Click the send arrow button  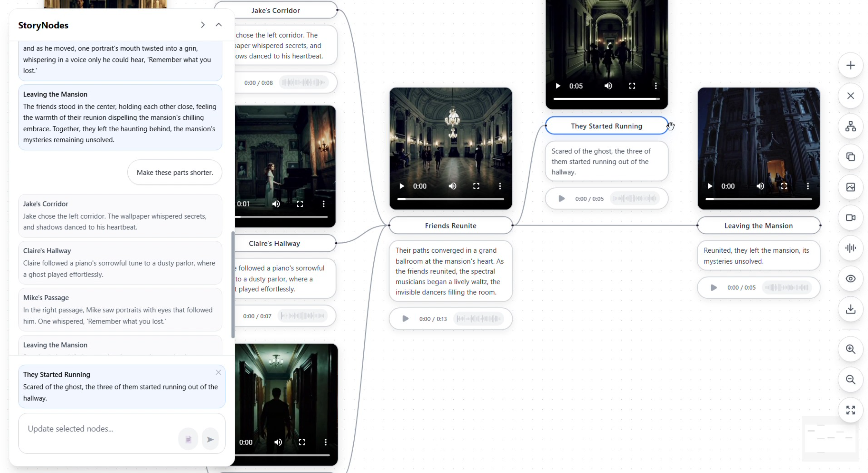pos(210,439)
